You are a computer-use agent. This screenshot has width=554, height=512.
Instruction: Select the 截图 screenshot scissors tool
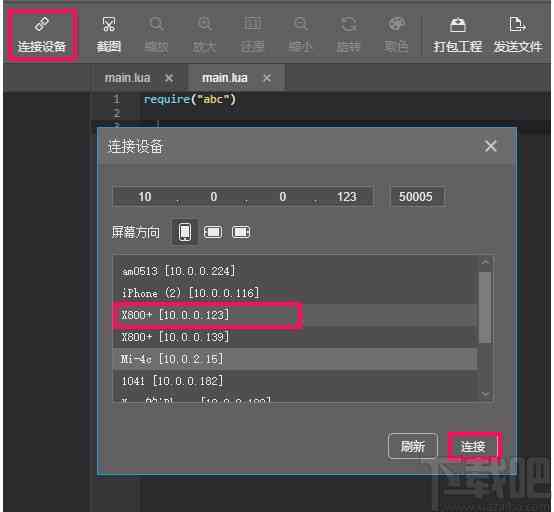click(108, 34)
